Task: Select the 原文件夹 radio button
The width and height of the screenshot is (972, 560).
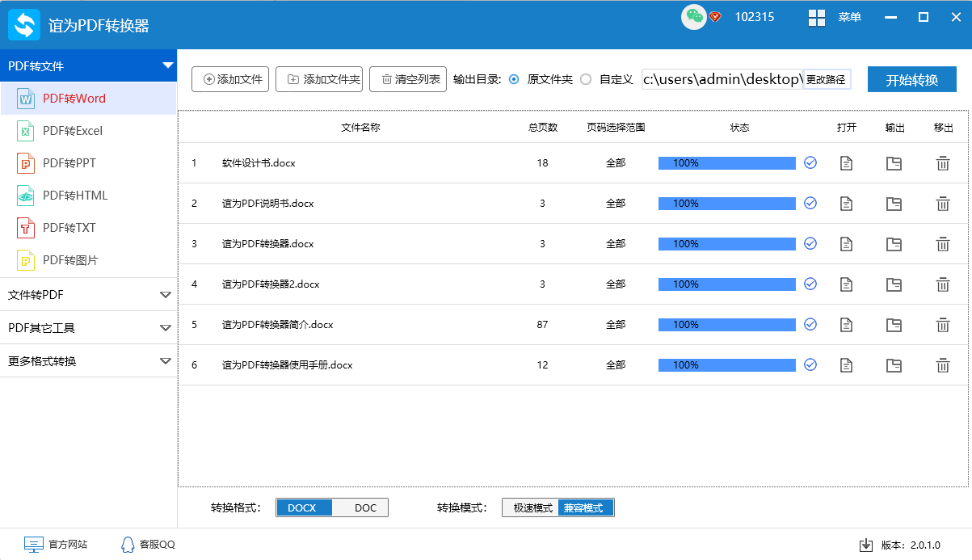Action: [x=514, y=79]
